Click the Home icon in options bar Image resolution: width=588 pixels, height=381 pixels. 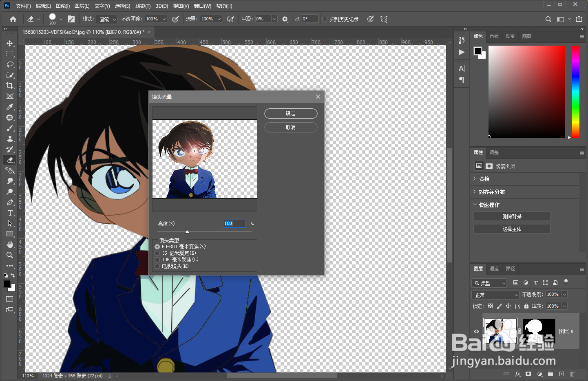[x=13, y=19]
